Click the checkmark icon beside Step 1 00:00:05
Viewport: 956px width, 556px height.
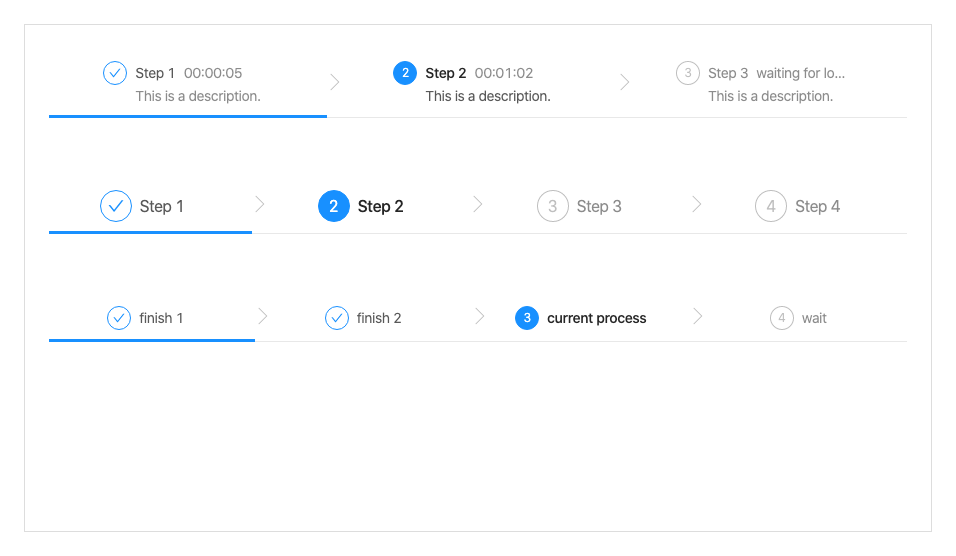[115, 73]
